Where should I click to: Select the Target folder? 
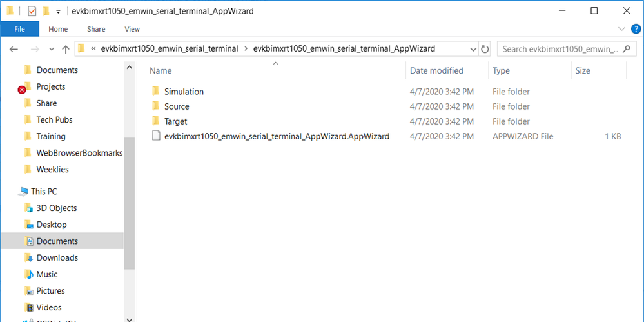click(176, 121)
